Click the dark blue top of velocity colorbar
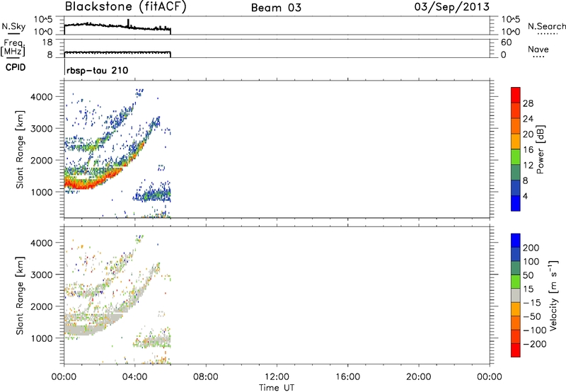The height and width of the screenshot is (392, 566). tap(516, 241)
